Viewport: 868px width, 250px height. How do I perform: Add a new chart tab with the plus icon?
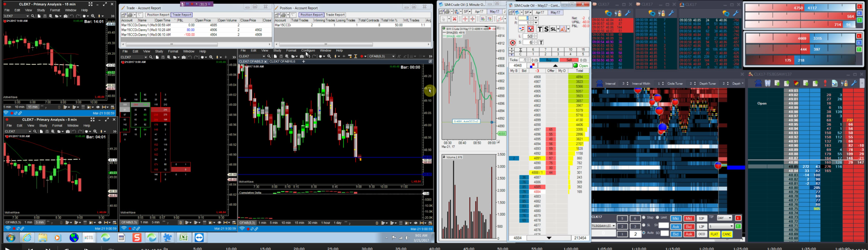304,62
